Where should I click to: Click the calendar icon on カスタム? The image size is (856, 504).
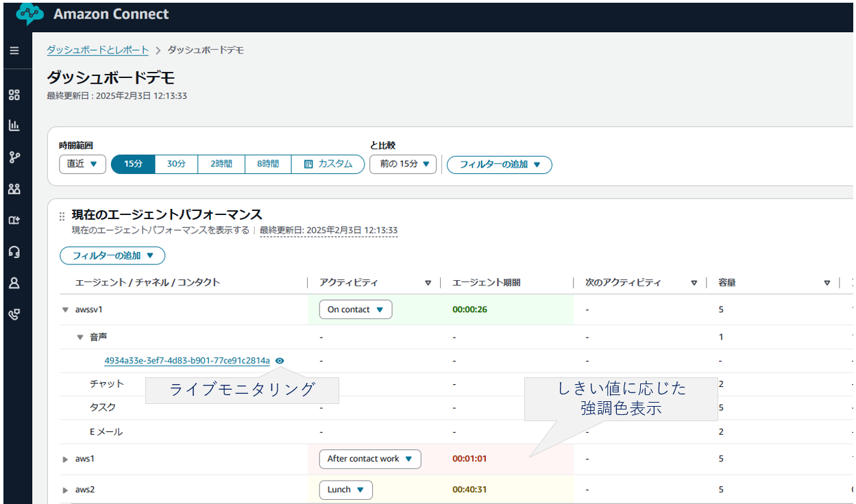[308, 164]
